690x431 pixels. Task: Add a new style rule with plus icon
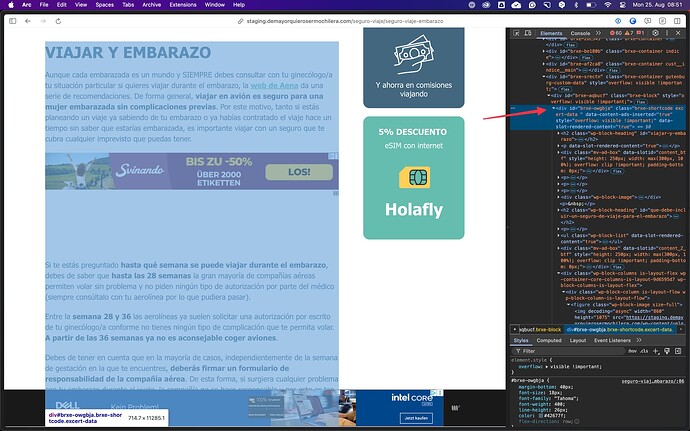click(x=656, y=351)
